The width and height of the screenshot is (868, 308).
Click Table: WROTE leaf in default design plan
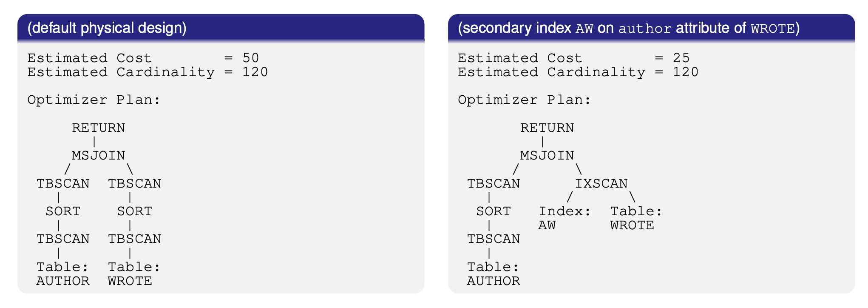133,274
